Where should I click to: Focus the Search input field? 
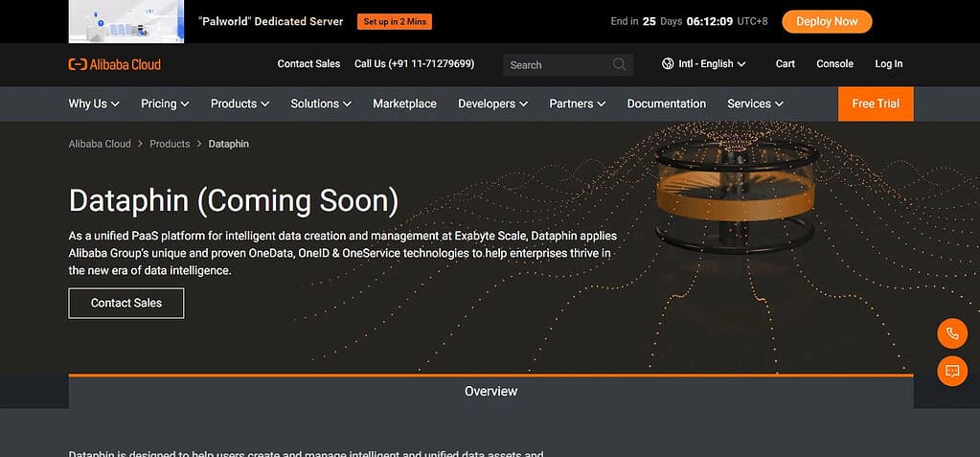[568, 65]
